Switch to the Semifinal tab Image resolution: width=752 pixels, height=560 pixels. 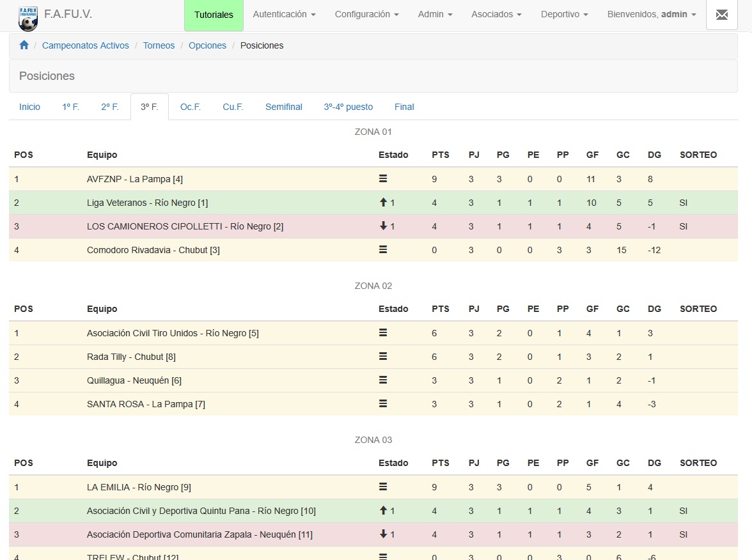(283, 107)
